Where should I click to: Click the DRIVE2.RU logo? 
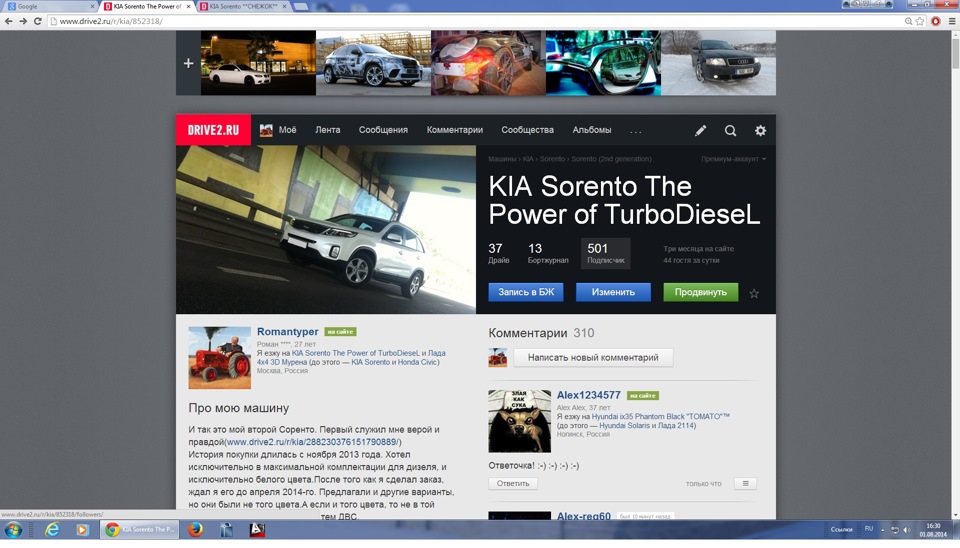213,130
